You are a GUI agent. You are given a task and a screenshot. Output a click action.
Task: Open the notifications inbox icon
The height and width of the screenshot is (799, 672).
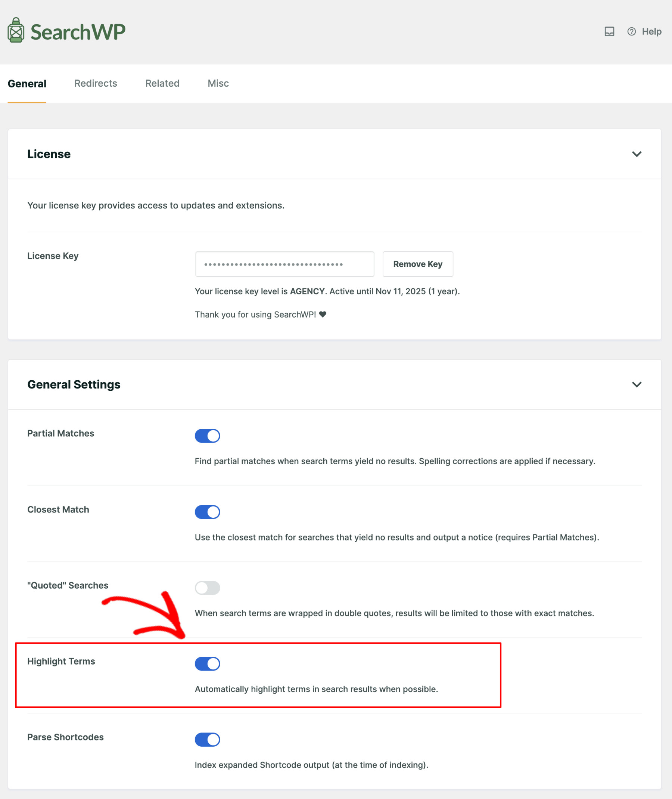coord(609,32)
